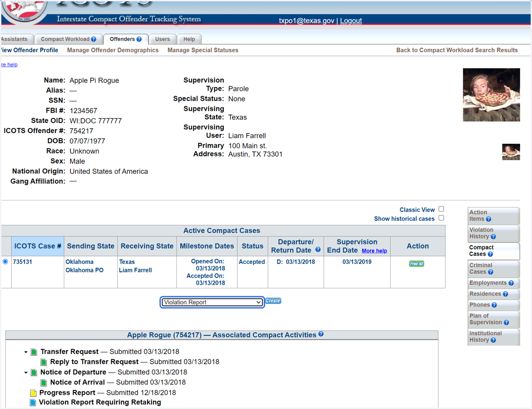
Task: Click help icon next to Violation History
Action: [x=493, y=237]
